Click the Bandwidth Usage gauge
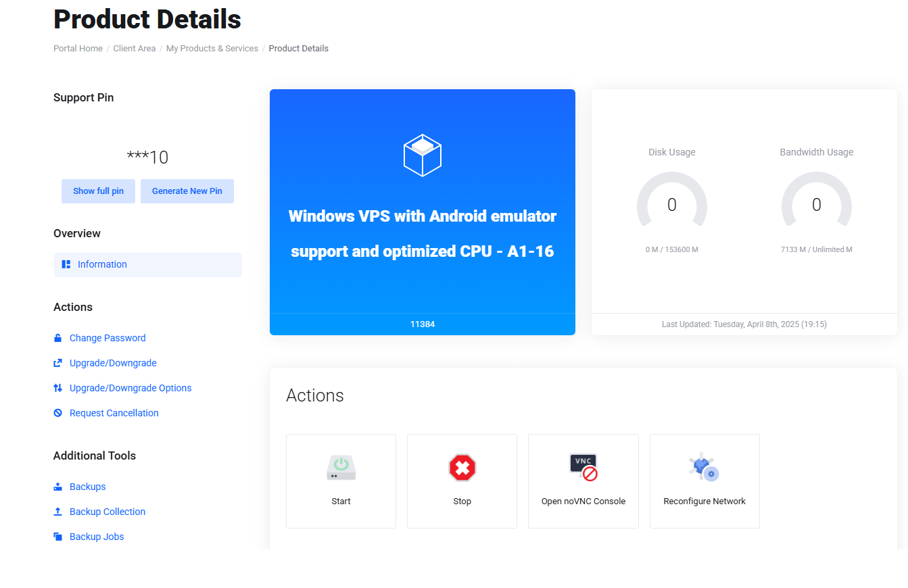The height and width of the screenshot is (588, 908). [x=817, y=199]
